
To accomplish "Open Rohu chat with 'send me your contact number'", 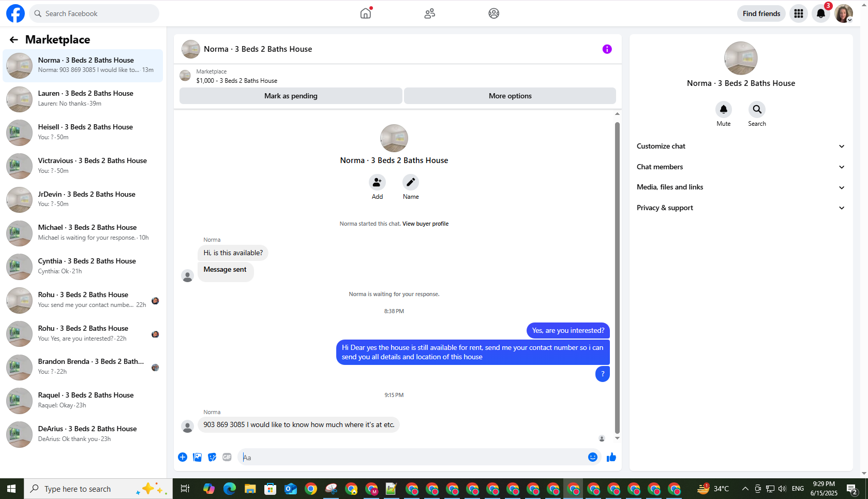I will point(83,300).
